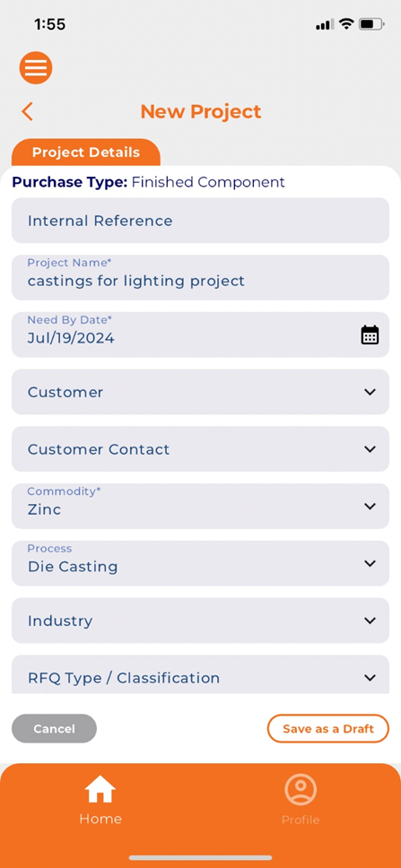Screen dimensions: 401x868
Task: Switch to the Profile tab label
Action: (x=301, y=820)
